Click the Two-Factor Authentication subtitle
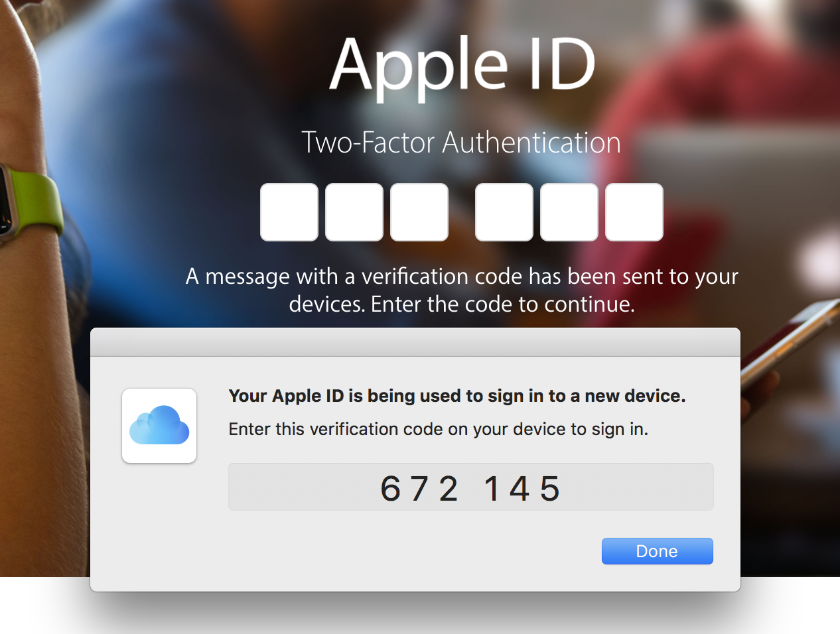840x634 pixels. (461, 143)
